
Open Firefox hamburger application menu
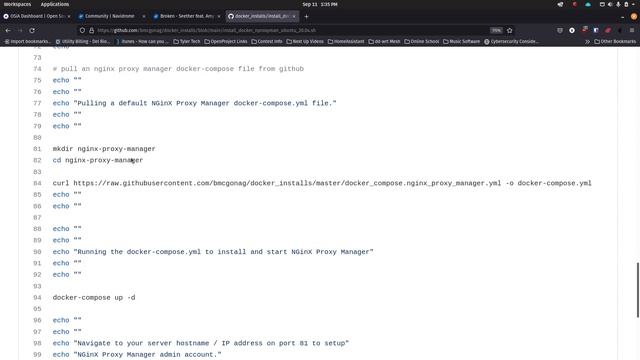[x=632, y=30]
